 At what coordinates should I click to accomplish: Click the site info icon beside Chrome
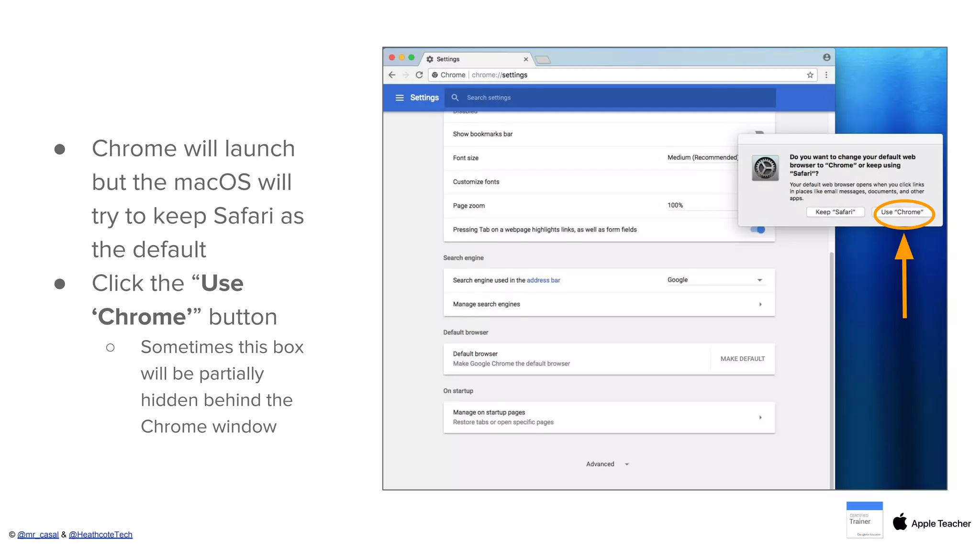point(434,75)
